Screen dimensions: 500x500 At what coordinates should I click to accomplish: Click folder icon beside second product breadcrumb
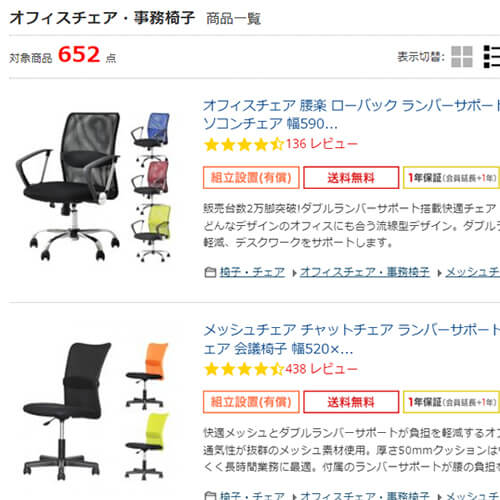click(x=210, y=496)
